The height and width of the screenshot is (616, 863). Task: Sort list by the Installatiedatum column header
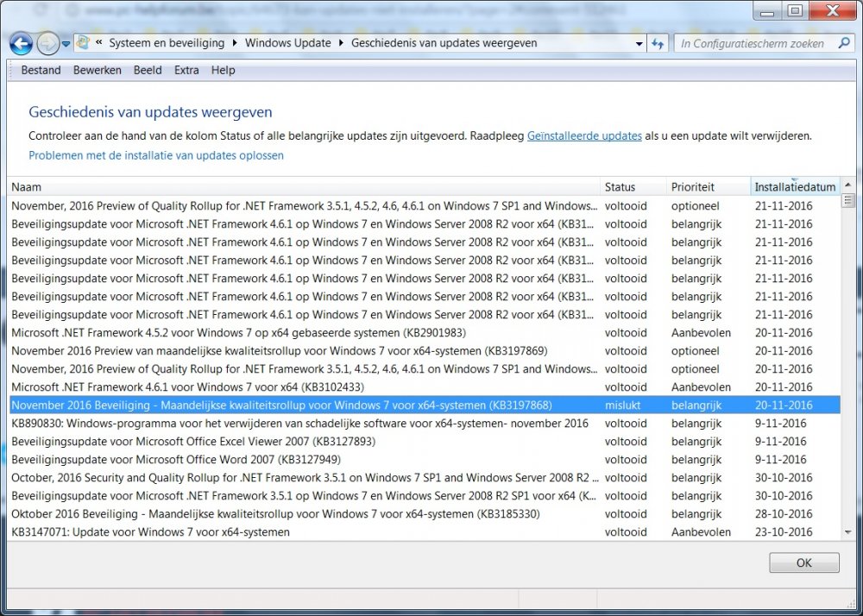794,187
